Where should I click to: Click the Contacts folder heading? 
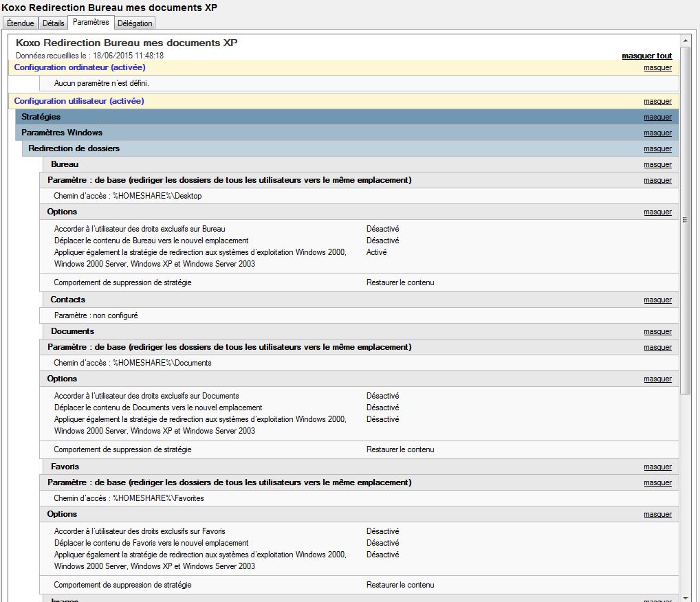[68, 300]
